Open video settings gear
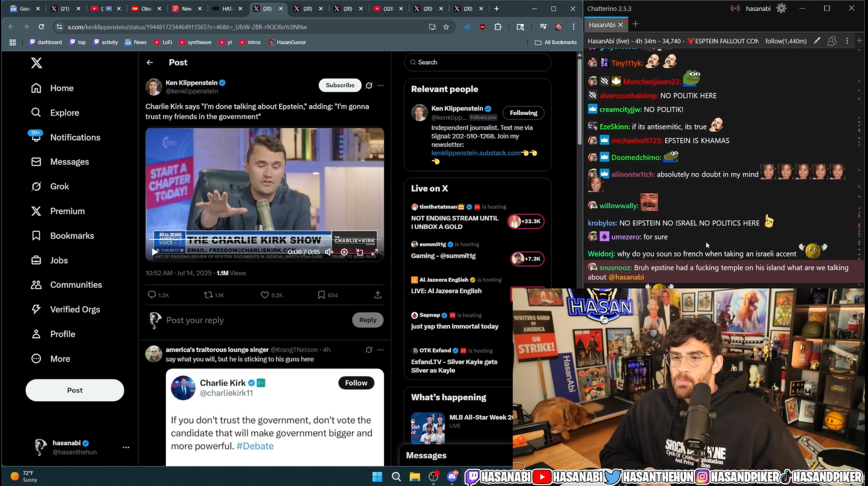Image resolution: width=868 pixels, height=486 pixels. pos(344,251)
